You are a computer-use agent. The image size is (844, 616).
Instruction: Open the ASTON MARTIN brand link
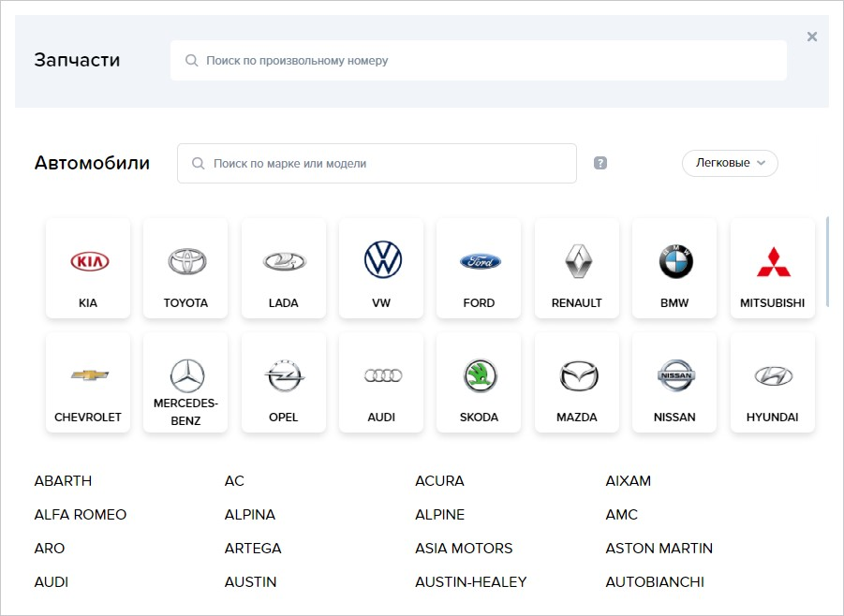659,549
